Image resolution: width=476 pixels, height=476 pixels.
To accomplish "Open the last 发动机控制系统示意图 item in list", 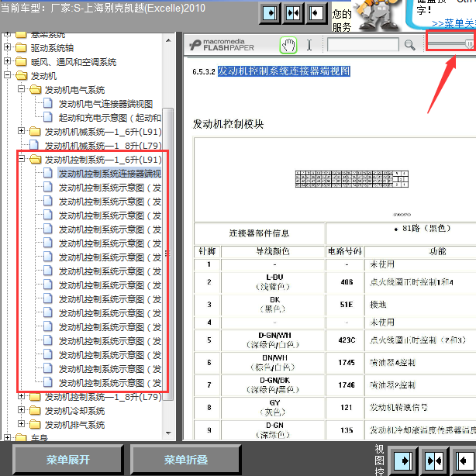I will pyautogui.click(x=109, y=384).
